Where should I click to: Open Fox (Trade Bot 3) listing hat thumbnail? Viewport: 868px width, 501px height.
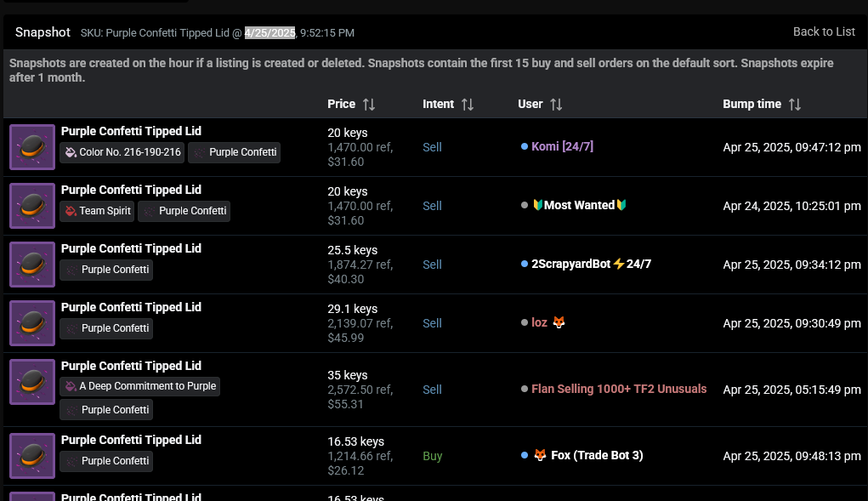32,456
